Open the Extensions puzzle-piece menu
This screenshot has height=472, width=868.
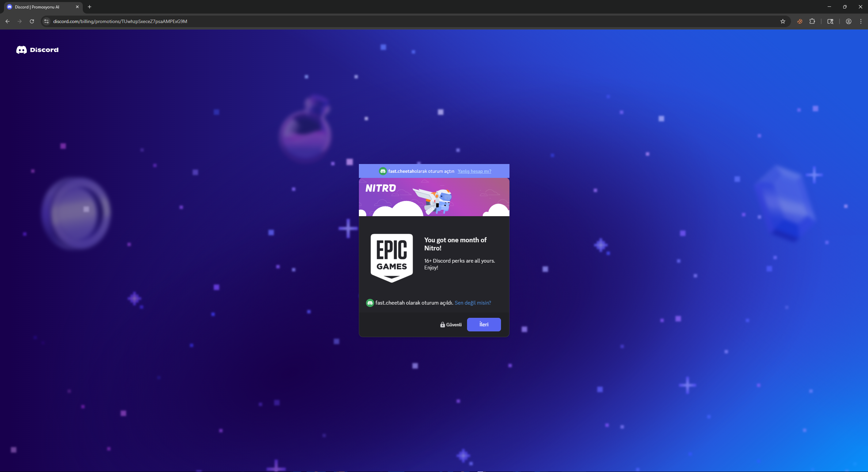pyautogui.click(x=812, y=21)
